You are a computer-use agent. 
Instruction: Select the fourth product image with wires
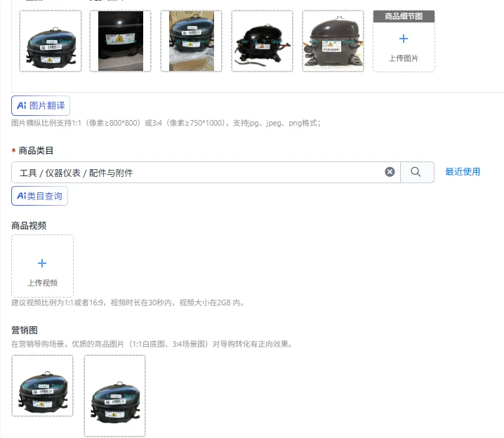262,41
